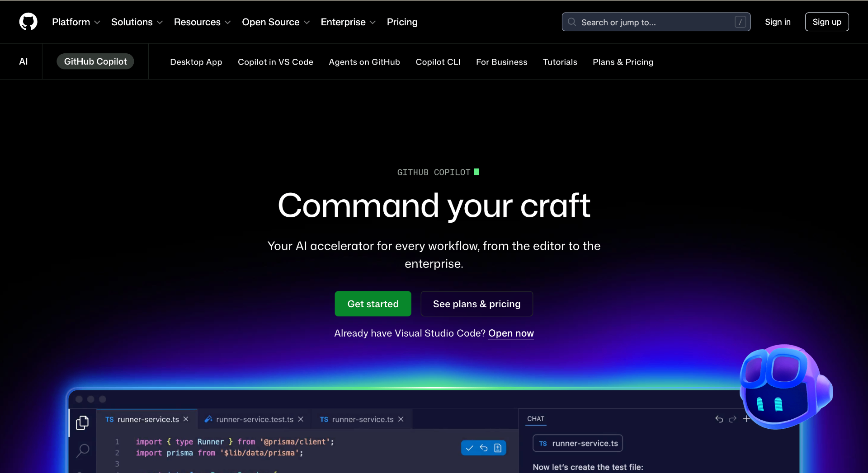This screenshot has height=473, width=868.
Task: Click Sign in
Action: (x=778, y=22)
